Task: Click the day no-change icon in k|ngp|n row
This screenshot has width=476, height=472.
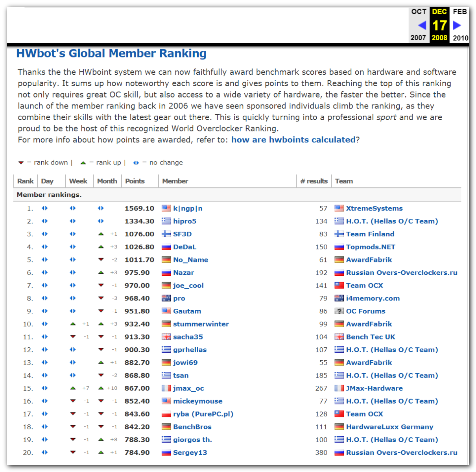Action: [x=44, y=208]
